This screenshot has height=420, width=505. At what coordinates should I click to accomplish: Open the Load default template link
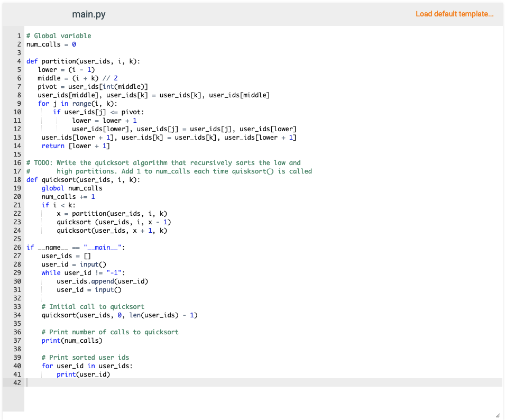point(455,14)
